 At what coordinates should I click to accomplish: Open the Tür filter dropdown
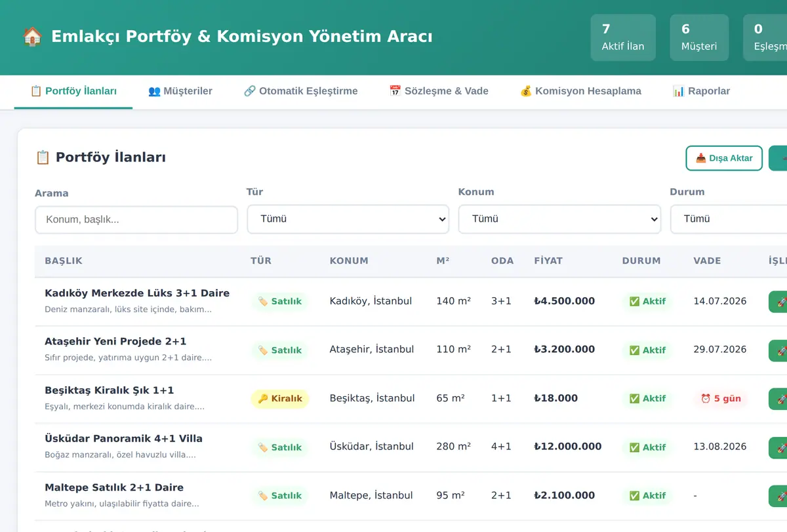coord(348,219)
